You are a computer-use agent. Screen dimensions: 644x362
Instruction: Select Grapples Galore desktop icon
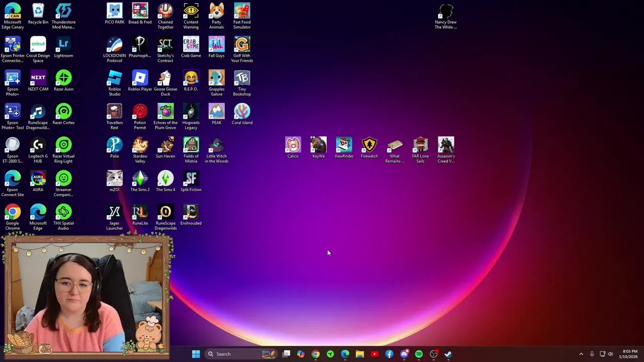[216, 83]
